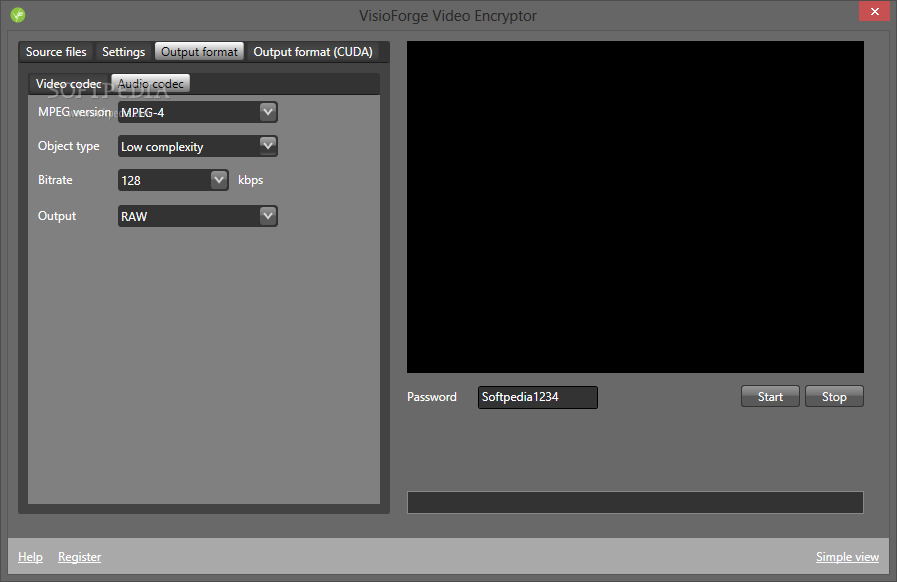
Task: Click the Bitrate label
Action: click(55, 180)
